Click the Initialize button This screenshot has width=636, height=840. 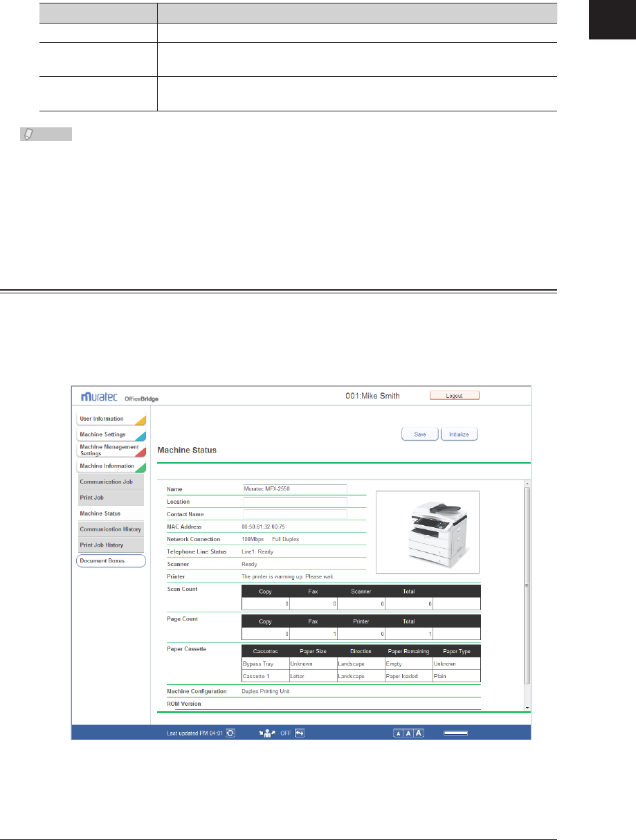[459, 435]
